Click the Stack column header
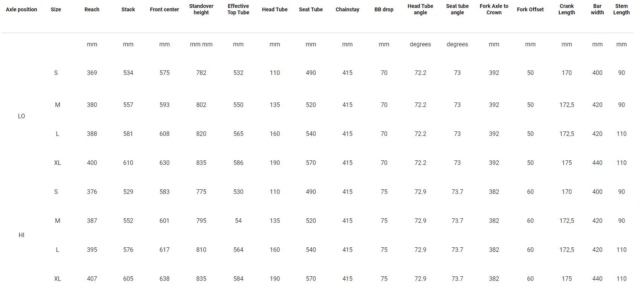The image size is (644, 294). [x=128, y=9]
